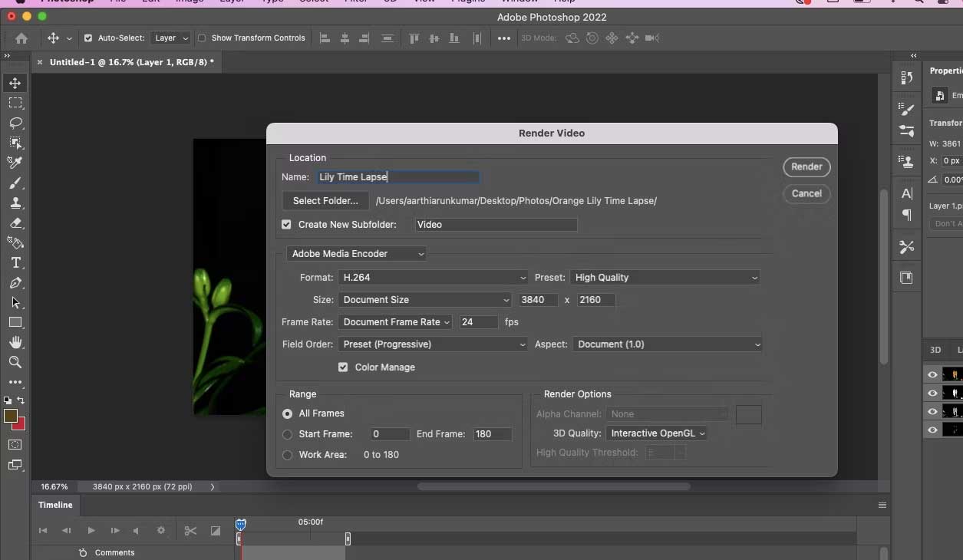Click the timeline scissors split icon
Viewport: 963px width, 560px height.
point(190,530)
